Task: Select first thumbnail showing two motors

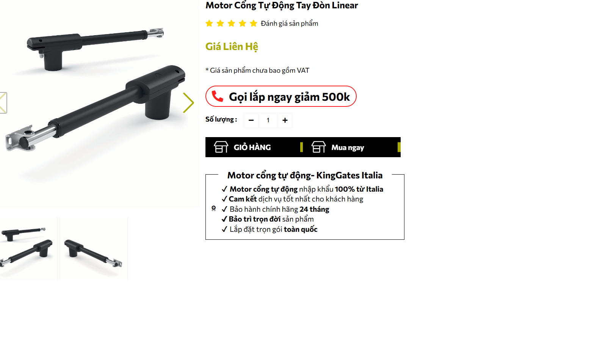Action: [x=28, y=248]
